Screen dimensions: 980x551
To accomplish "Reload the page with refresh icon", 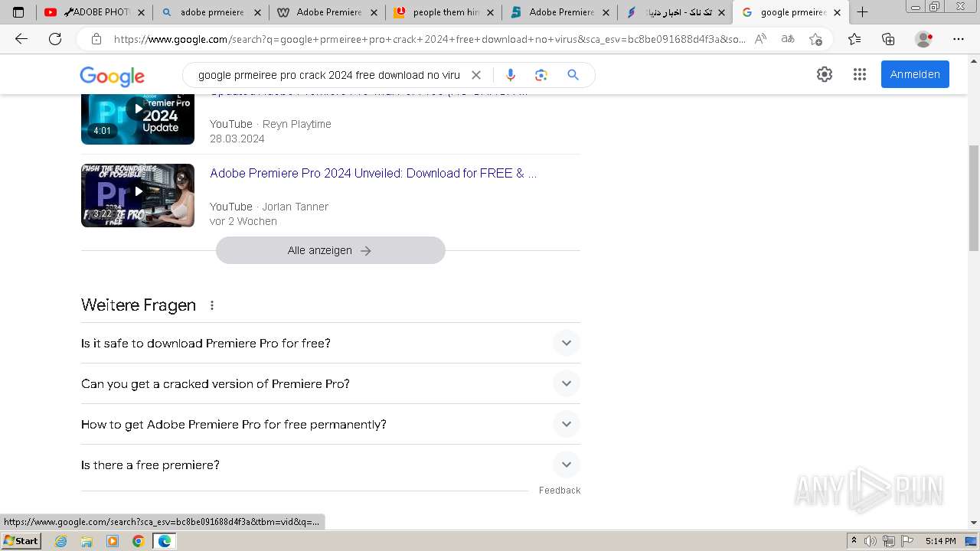I will tap(55, 39).
